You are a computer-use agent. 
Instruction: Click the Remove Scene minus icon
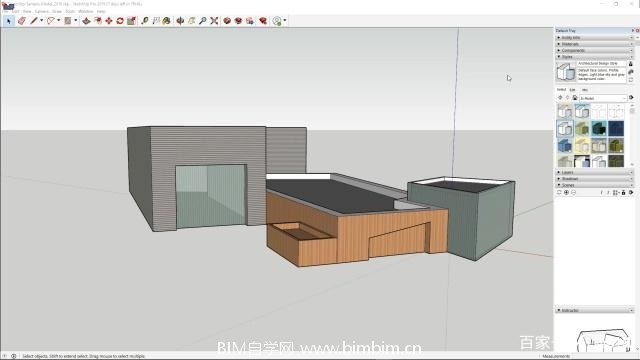573,192
